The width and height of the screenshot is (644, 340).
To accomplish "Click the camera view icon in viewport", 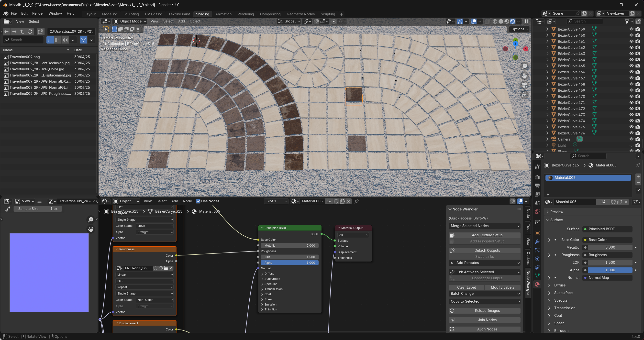I will pos(524,85).
